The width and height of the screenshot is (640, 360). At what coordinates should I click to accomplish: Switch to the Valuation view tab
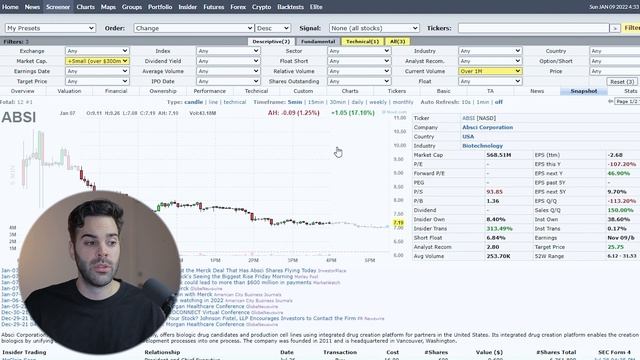(69, 91)
